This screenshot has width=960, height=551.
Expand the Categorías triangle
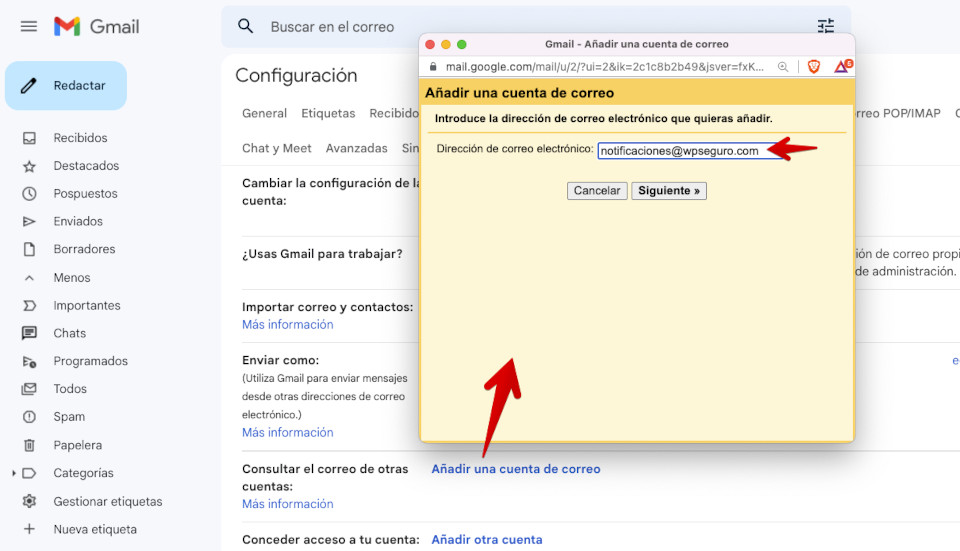[x=13, y=473]
